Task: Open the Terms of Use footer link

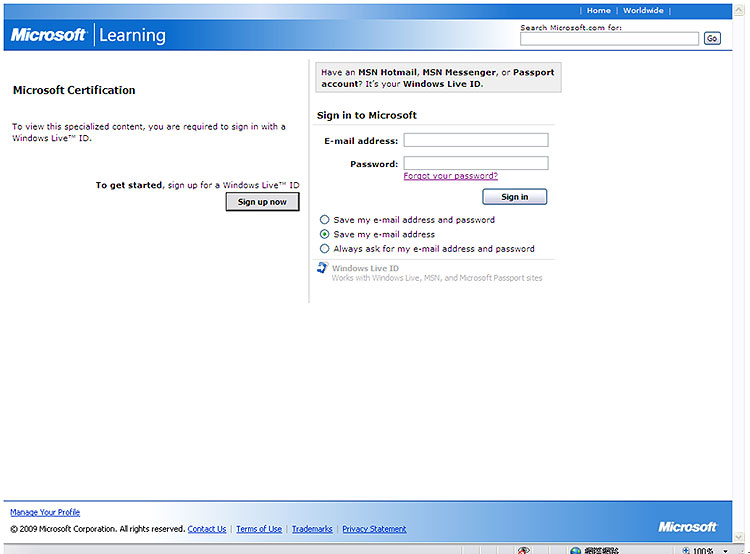Action: pos(259,529)
